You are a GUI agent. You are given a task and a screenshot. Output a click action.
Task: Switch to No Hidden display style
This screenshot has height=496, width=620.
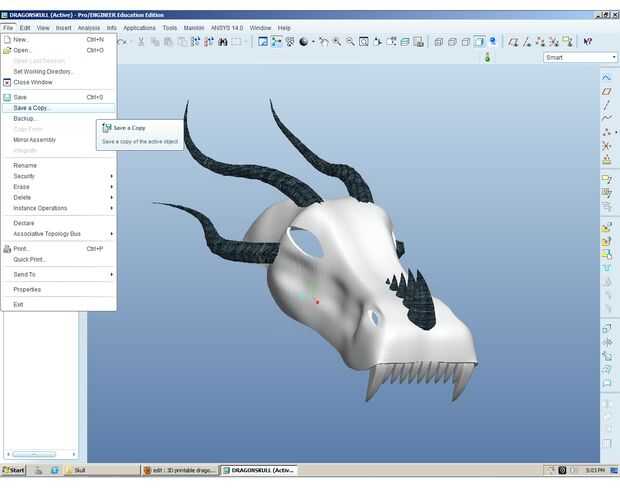pyautogui.click(x=465, y=42)
